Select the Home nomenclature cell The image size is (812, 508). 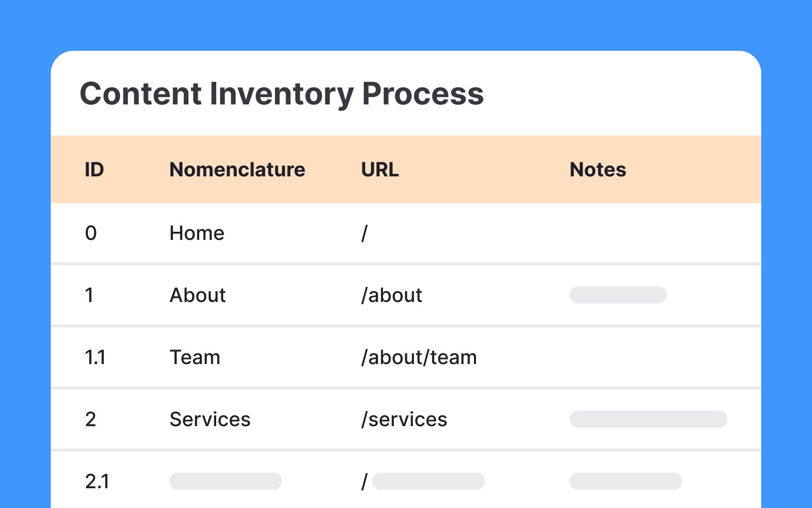click(x=197, y=233)
